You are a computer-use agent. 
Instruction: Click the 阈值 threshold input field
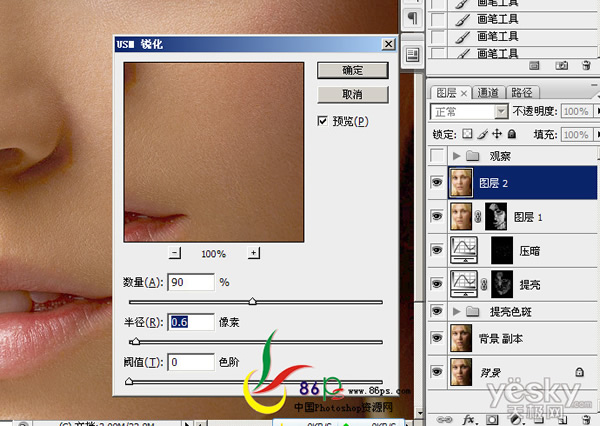click(191, 362)
